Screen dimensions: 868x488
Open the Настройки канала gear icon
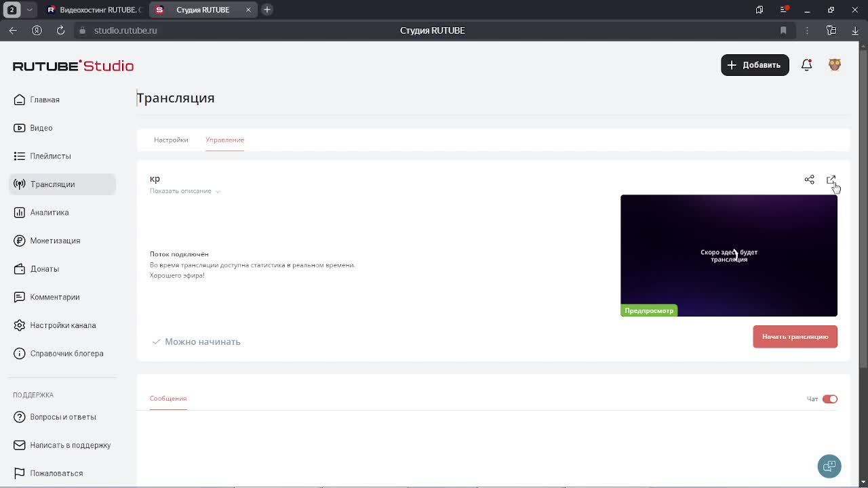(19, 325)
